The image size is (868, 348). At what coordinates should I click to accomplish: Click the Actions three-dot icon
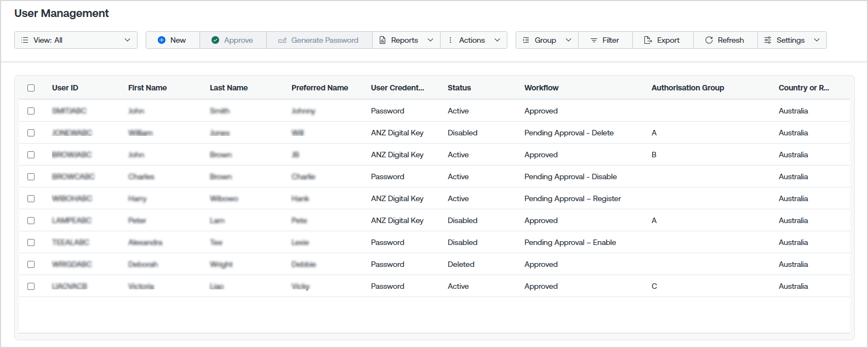pos(450,40)
